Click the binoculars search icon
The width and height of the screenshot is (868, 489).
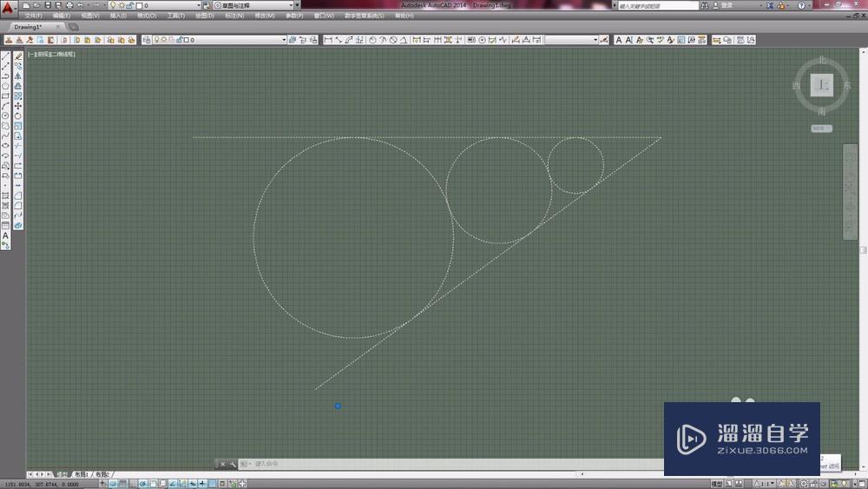[705, 5]
